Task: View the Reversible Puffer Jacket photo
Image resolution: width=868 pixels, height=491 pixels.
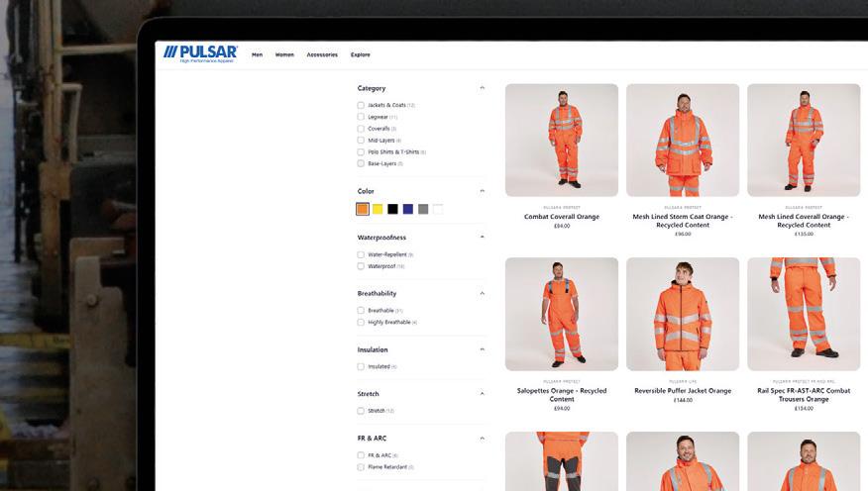Action: (683, 314)
